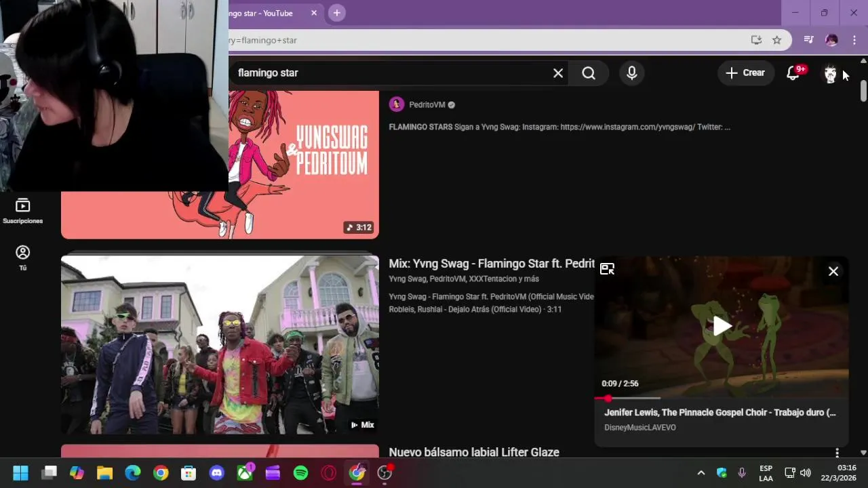
Task: Open the YouTube account avatar menu
Action: (x=831, y=73)
